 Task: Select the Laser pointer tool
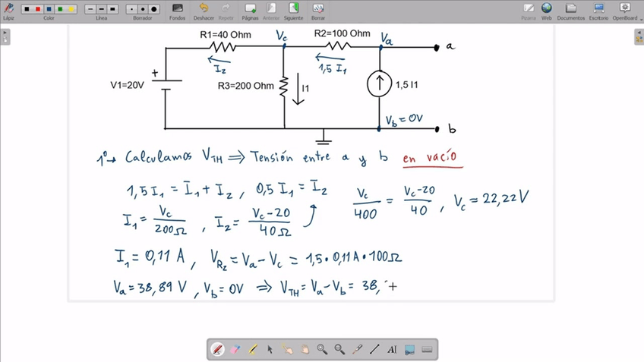click(x=357, y=349)
